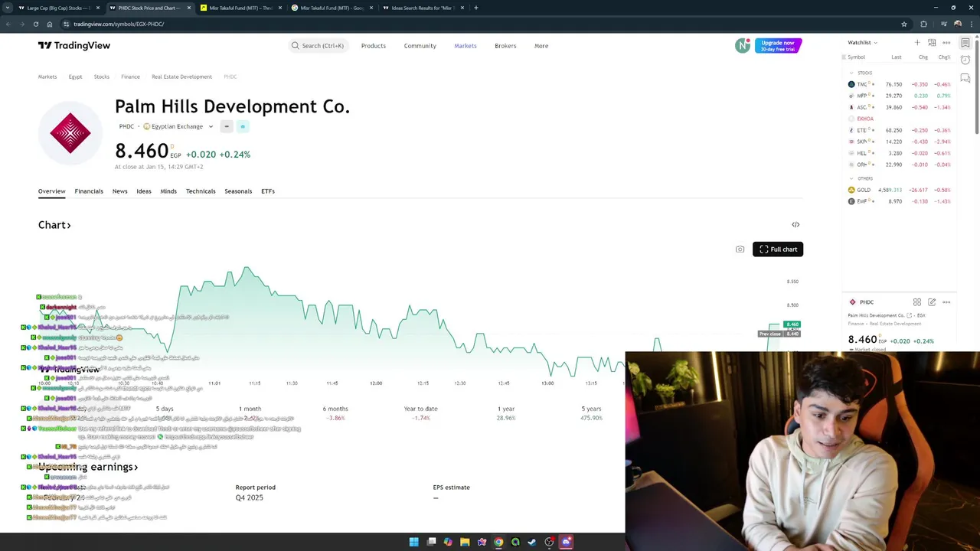
Task: Bookmark this page with star icon
Action: 904,24
